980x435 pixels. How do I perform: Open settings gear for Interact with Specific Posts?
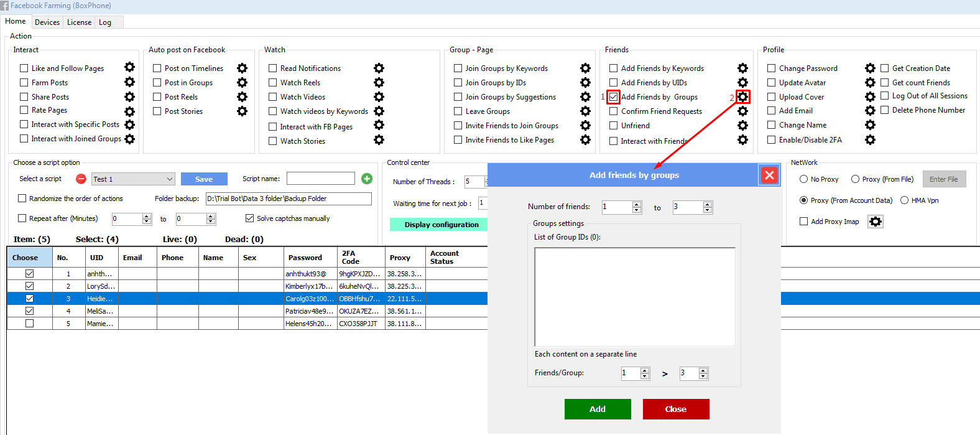coord(129,124)
